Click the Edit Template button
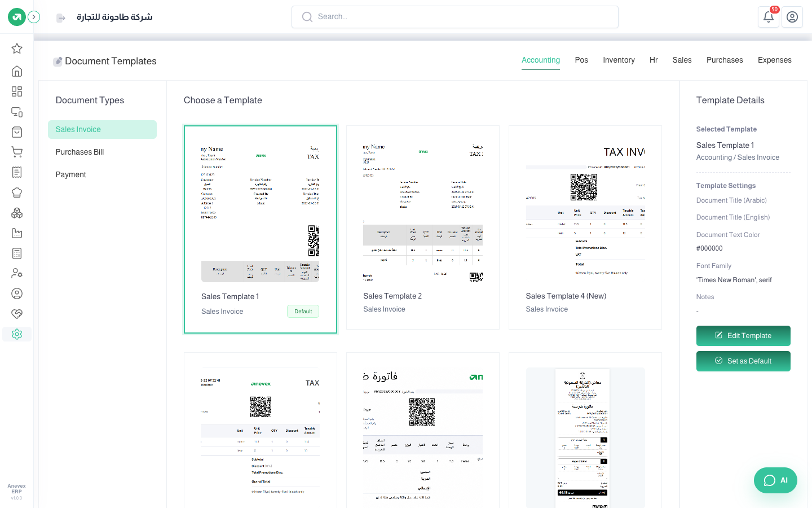The height and width of the screenshot is (508, 812). (x=743, y=336)
